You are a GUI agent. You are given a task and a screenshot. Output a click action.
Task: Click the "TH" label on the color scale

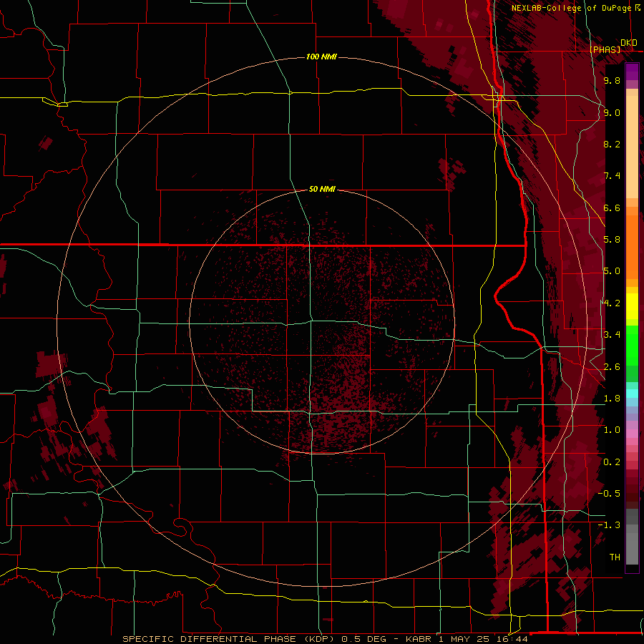[615, 557]
